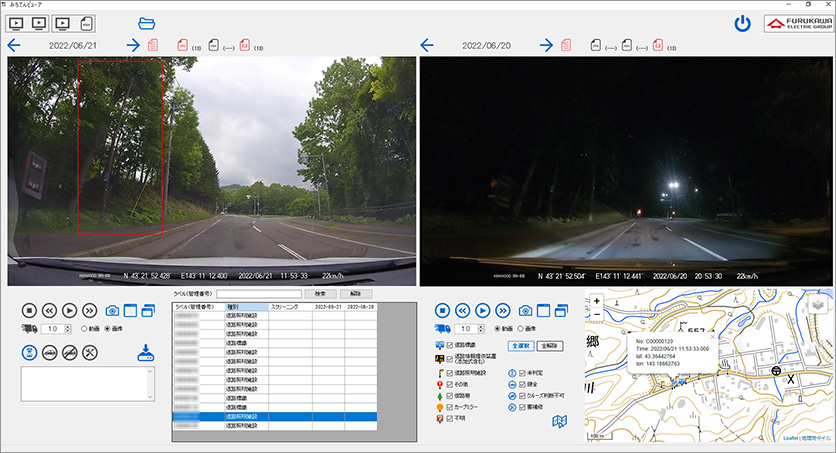The image size is (836, 453).
Task: Take snapshot with left panel camera icon
Action: pyautogui.click(x=113, y=311)
